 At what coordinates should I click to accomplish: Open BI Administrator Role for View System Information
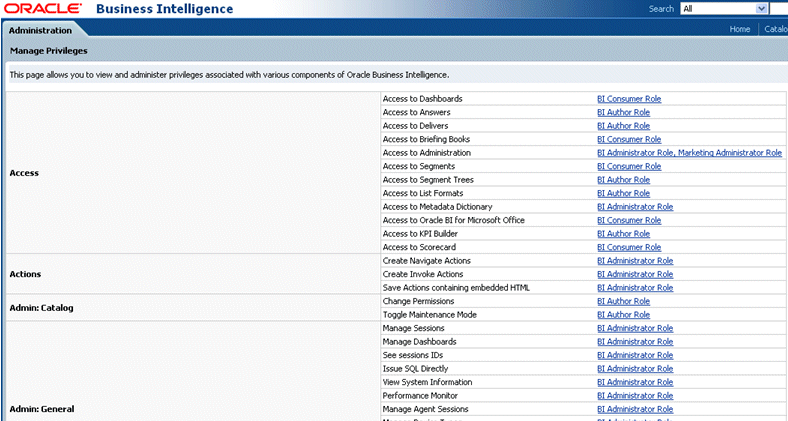635,382
